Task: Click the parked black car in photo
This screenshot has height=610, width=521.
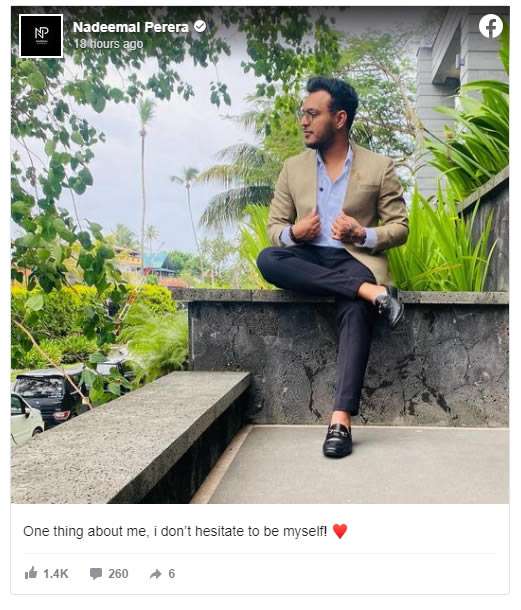Action: (47, 395)
